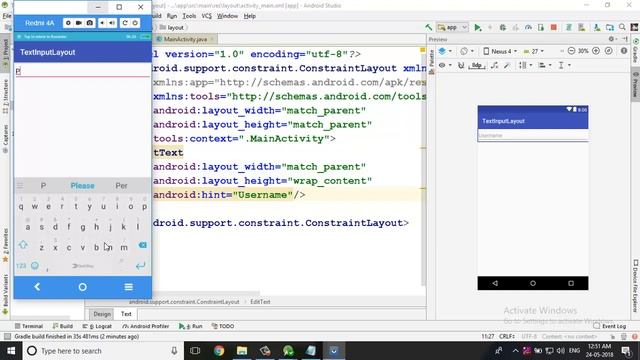Open the API level 27 dropdown

tap(534, 51)
